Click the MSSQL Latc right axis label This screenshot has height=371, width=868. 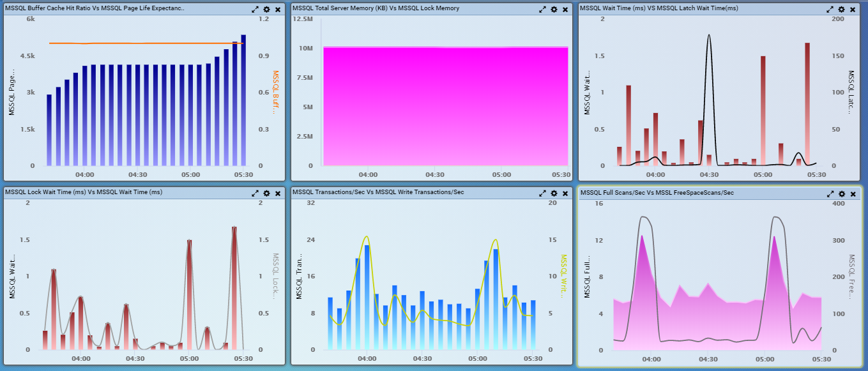click(x=851, y=92)
